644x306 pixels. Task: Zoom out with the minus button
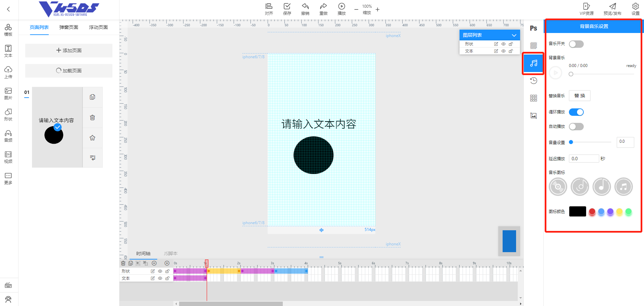point(356,9)
